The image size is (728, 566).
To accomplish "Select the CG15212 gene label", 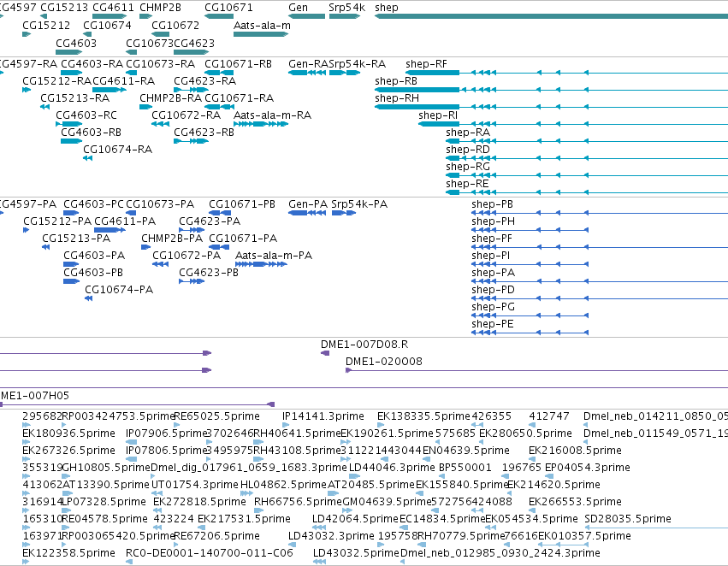I will (x=46, y=25).
